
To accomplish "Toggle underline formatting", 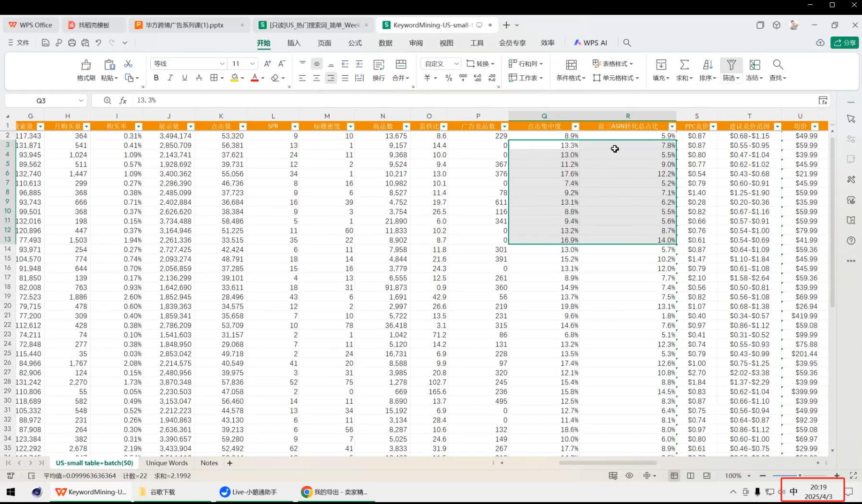I will pyautogui.click(x=184, y=78).
